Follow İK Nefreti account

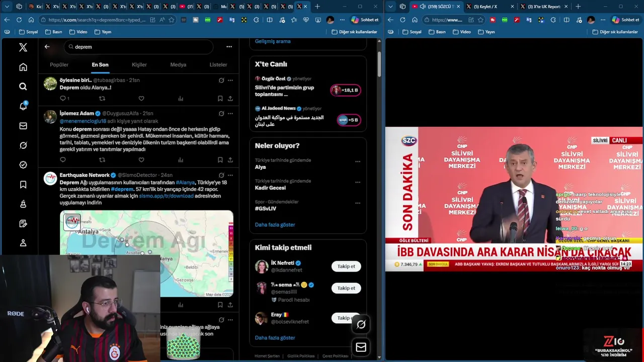click(346, 266)
